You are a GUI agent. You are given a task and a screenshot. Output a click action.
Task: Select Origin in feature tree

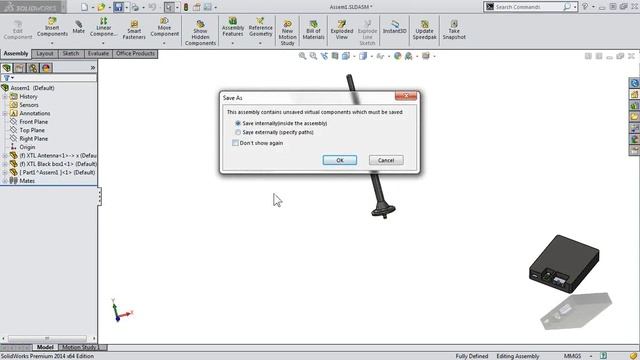pos(27,147)
